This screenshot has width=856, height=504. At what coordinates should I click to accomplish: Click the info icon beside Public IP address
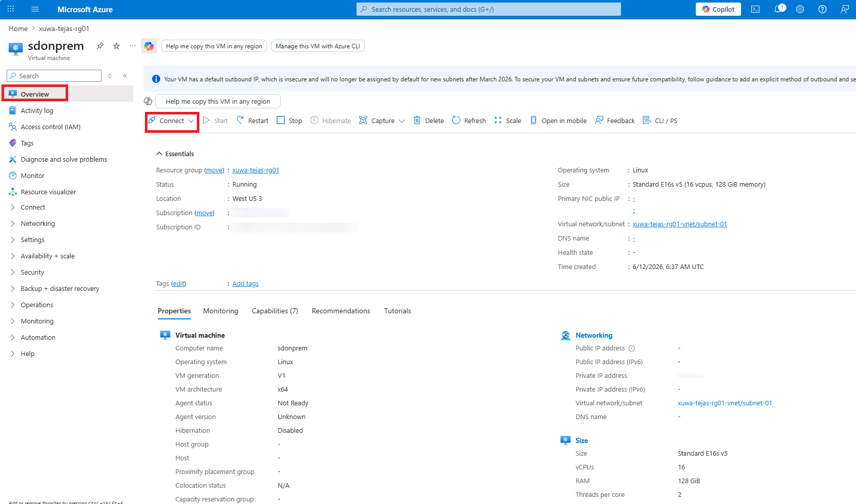[x=632, y=348]
